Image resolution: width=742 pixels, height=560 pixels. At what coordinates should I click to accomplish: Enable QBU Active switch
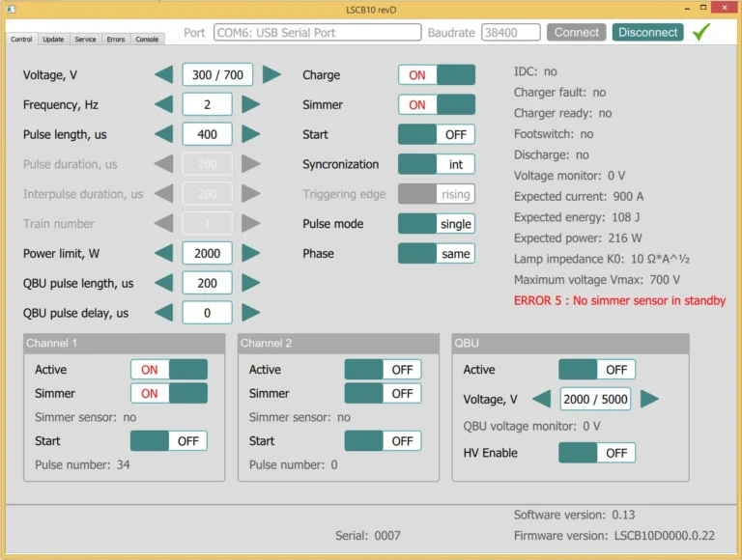tap(597, 370)
